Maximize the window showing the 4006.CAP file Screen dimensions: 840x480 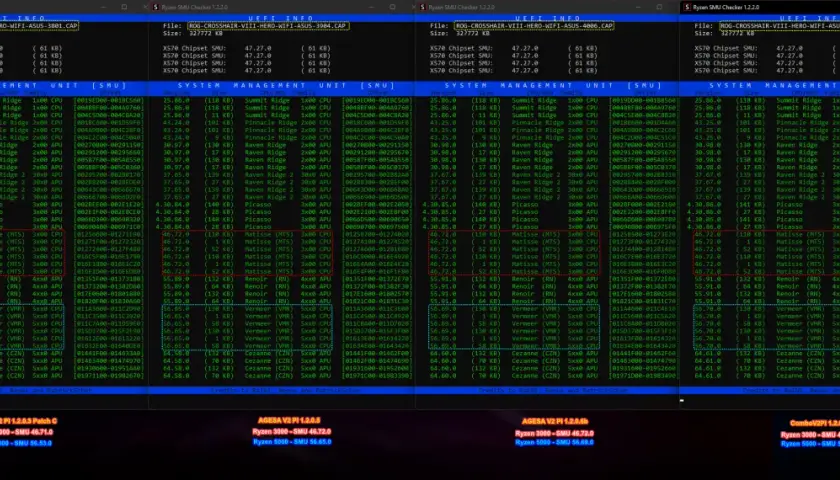tap(659, 7)
